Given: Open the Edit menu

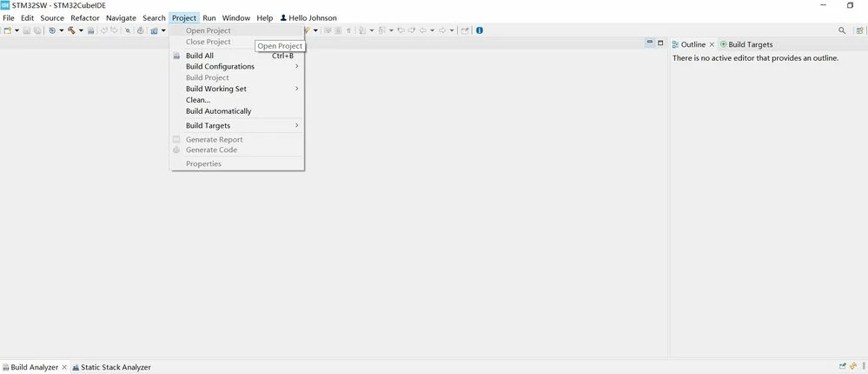Looking at the screenshot, I should pyautogui.click(x=27, y=17).
